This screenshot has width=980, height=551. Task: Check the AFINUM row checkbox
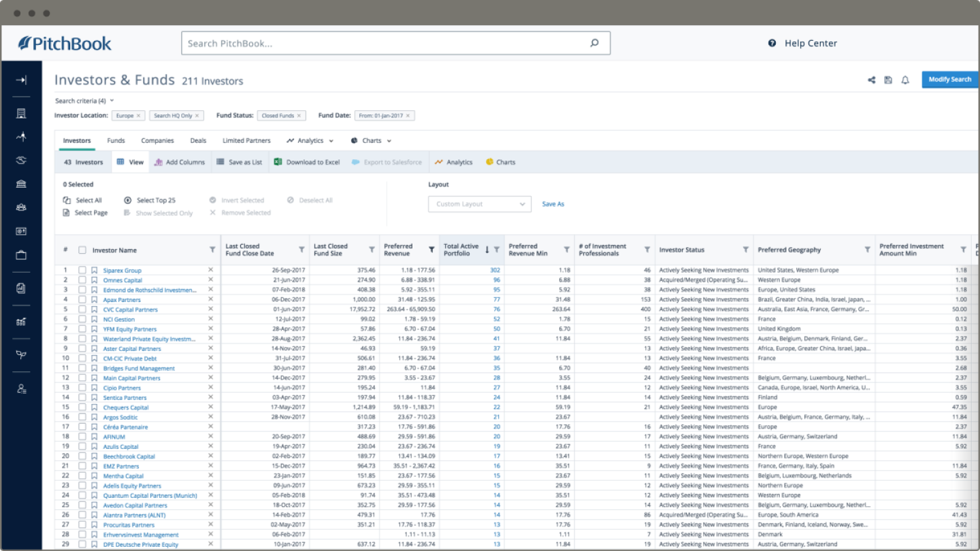pyautogui.click(x=82, y=437)
